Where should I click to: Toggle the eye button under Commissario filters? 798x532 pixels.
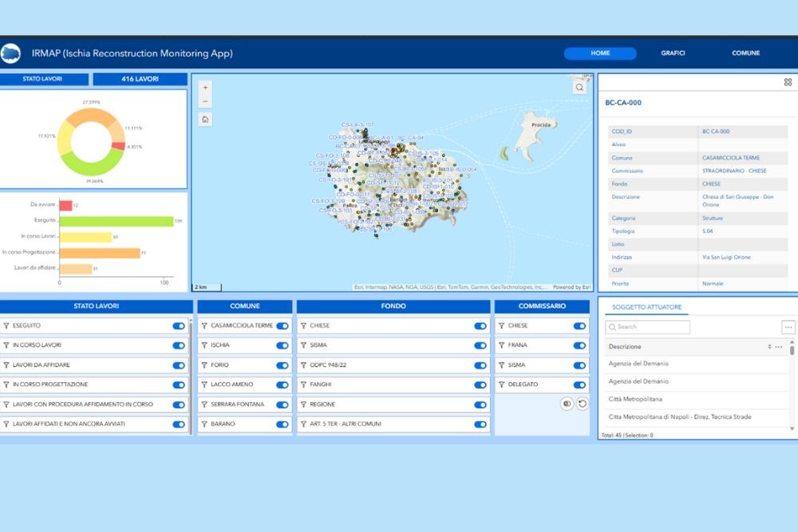coord(567,404)
